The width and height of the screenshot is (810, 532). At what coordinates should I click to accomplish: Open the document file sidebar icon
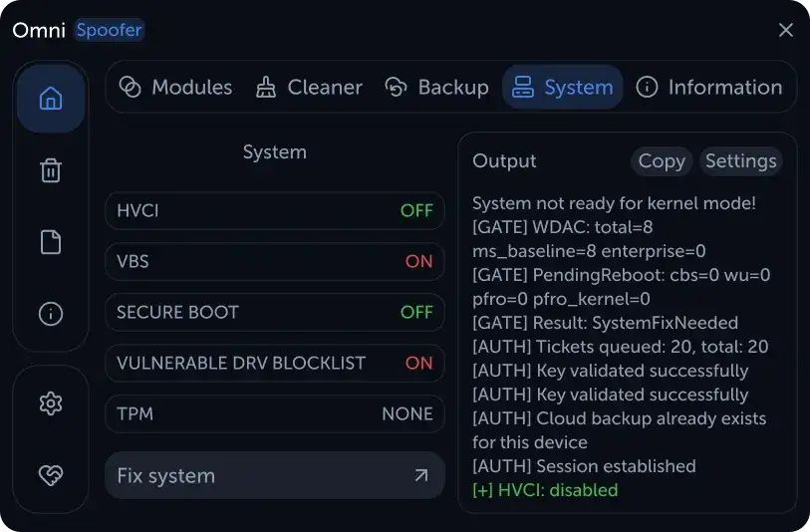[51, 242]
